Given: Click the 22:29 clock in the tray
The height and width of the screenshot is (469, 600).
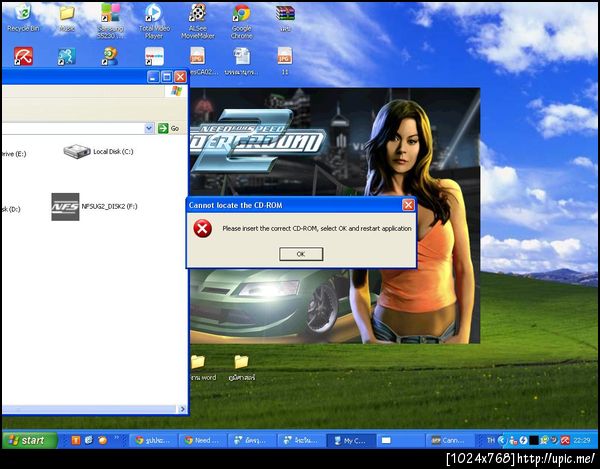Looking at the screenshot, I should tap(582, 441).
